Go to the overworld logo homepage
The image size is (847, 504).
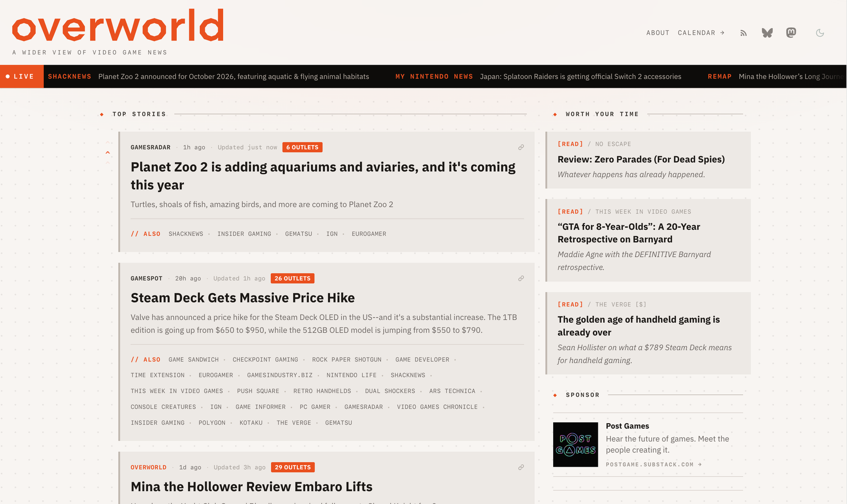(x=118, y=25)
